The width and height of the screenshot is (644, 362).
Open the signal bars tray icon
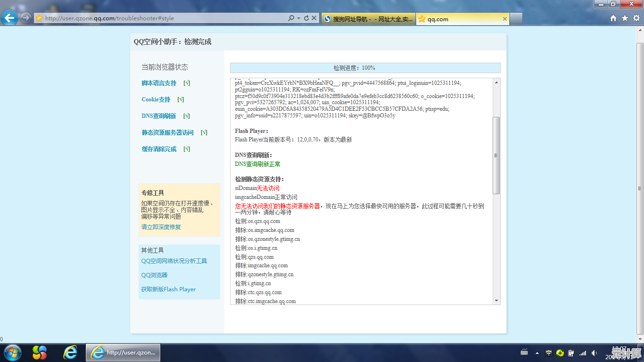coord(583,353)
